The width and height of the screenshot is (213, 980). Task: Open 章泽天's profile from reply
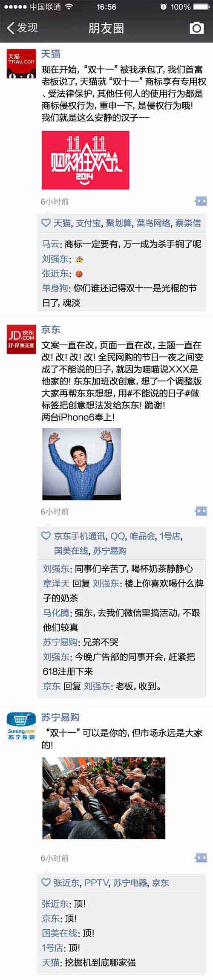[x=56, y=584]
